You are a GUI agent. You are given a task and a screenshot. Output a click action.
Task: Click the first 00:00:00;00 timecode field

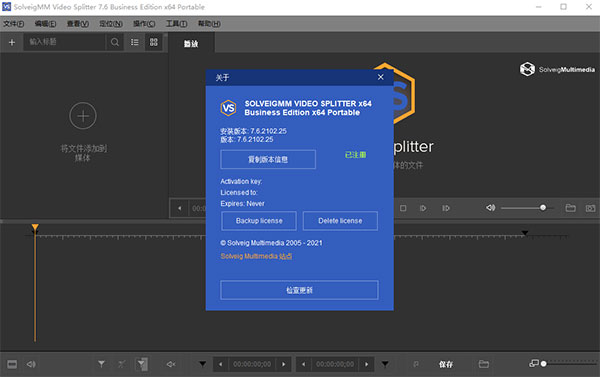(x=252, y=364)
